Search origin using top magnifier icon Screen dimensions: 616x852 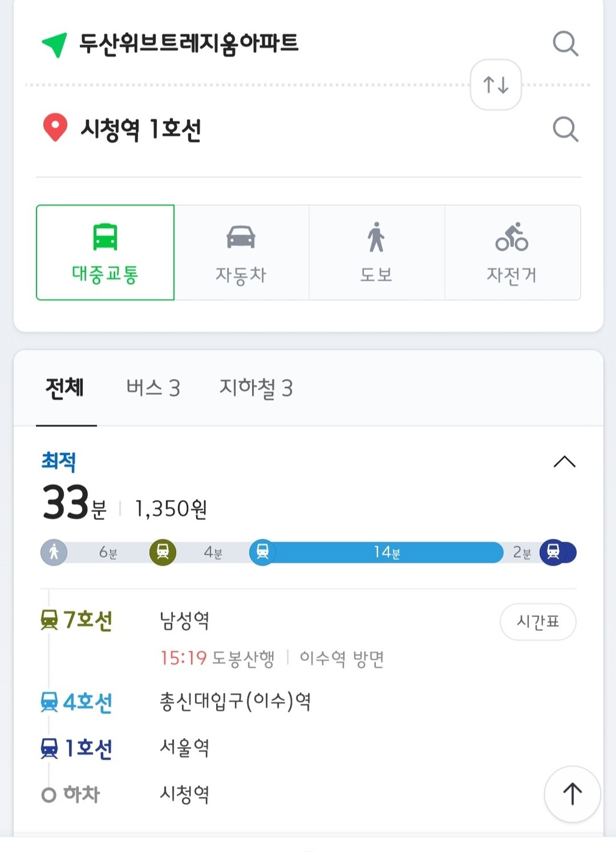[565, 44]
